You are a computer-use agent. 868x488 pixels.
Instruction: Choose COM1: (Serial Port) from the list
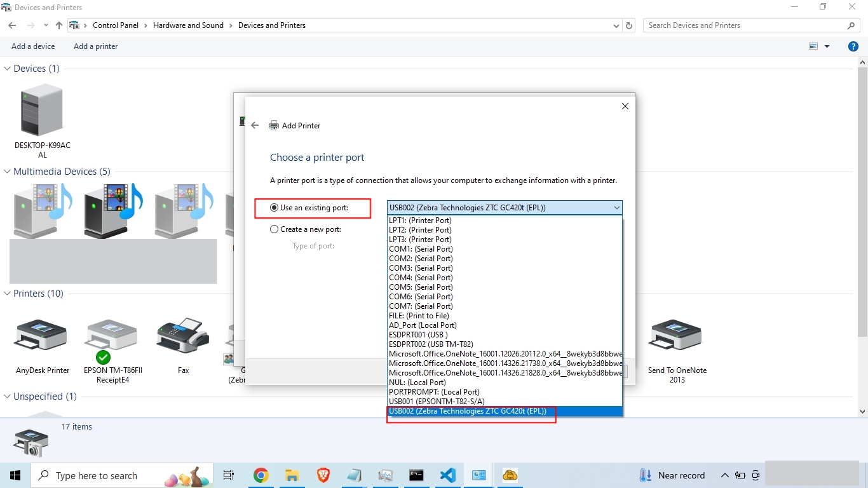tap(505, 249)
